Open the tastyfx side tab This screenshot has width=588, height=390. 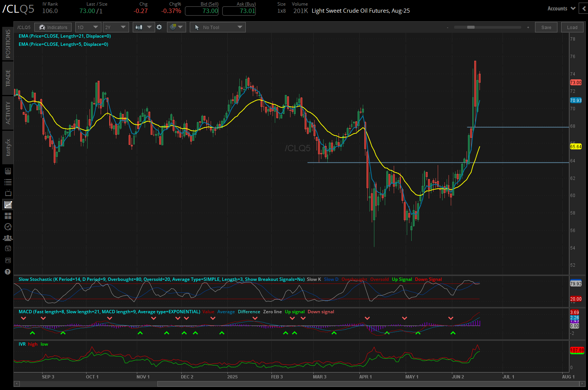click(8, 148)
